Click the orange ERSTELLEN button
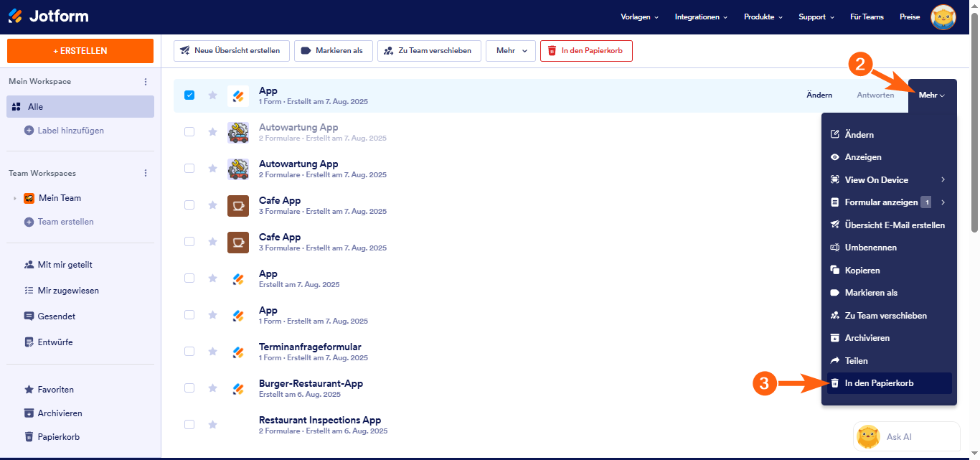 click(80, 51)
